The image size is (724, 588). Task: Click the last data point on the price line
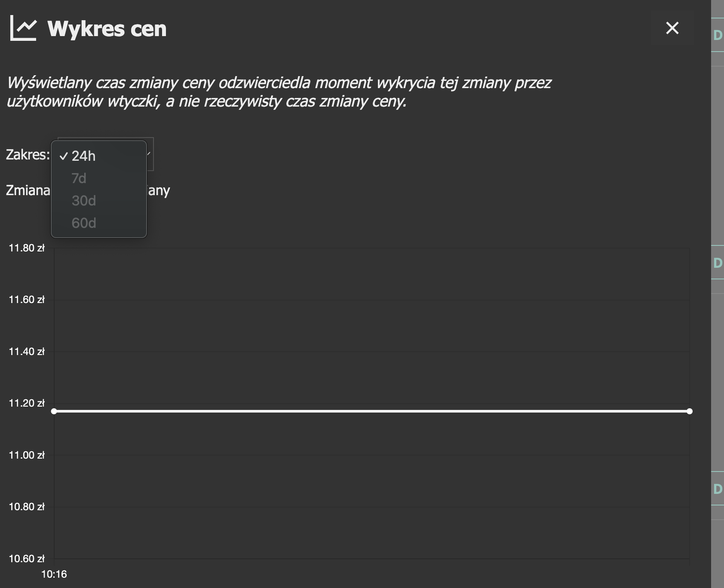tap(690, 411)
